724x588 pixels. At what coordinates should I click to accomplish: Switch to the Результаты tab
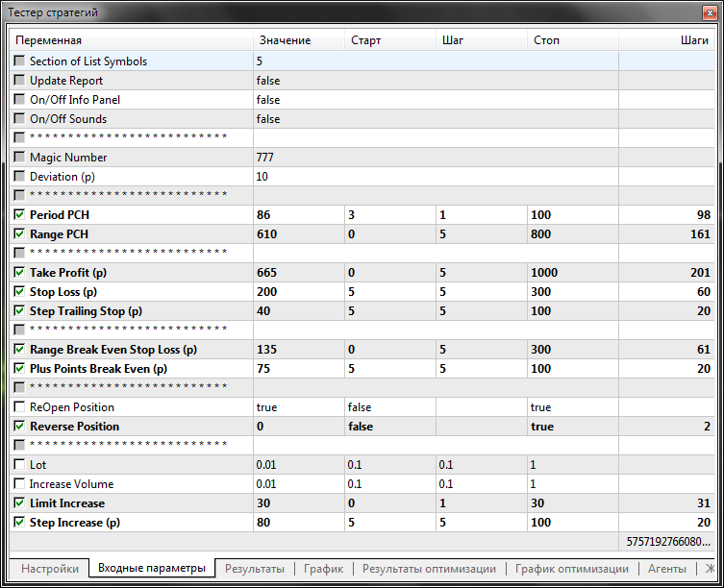(255, 569)
